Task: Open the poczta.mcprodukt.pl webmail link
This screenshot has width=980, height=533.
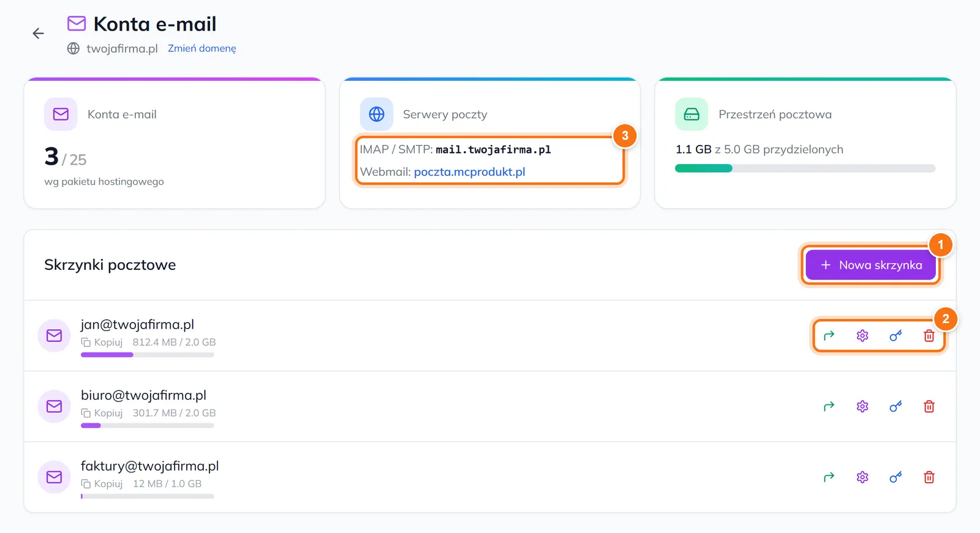Action: tap(470, 172)
